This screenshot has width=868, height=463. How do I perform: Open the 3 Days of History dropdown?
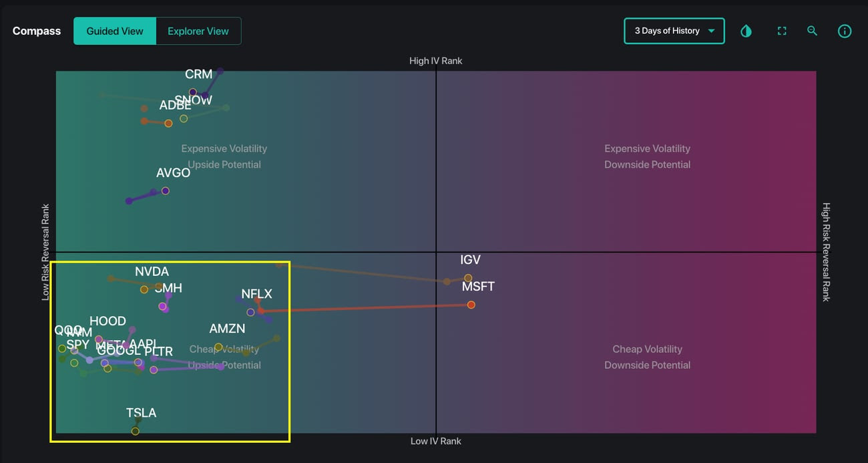tap(667, 31)
